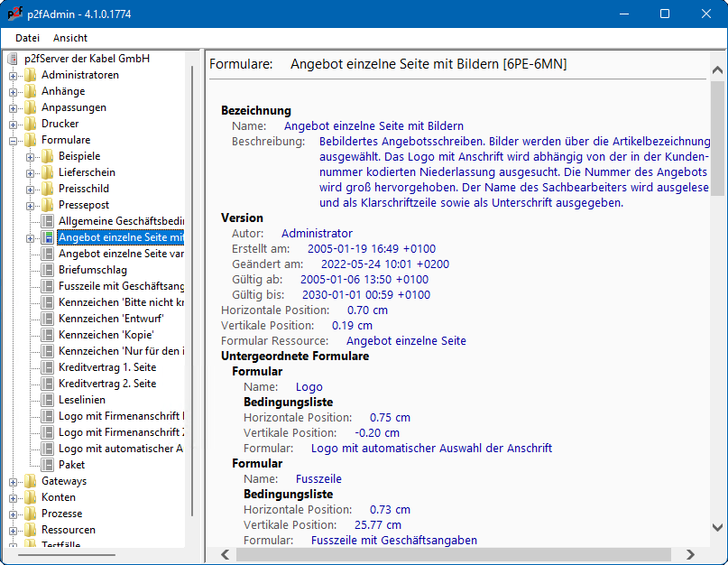Select the Pressepost folder in tree
728x565 pixels.
84,205
